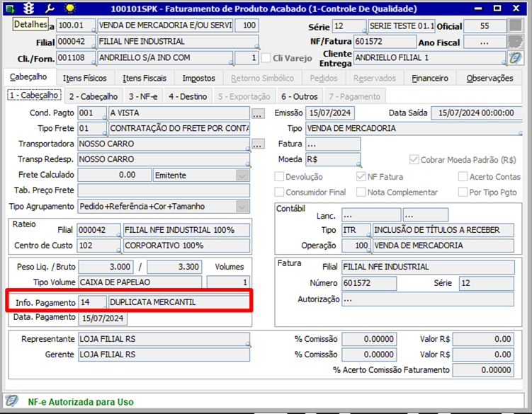Select the 3 - NF-e sub-tab
The image size is (532, 414).
coord(143,97)
